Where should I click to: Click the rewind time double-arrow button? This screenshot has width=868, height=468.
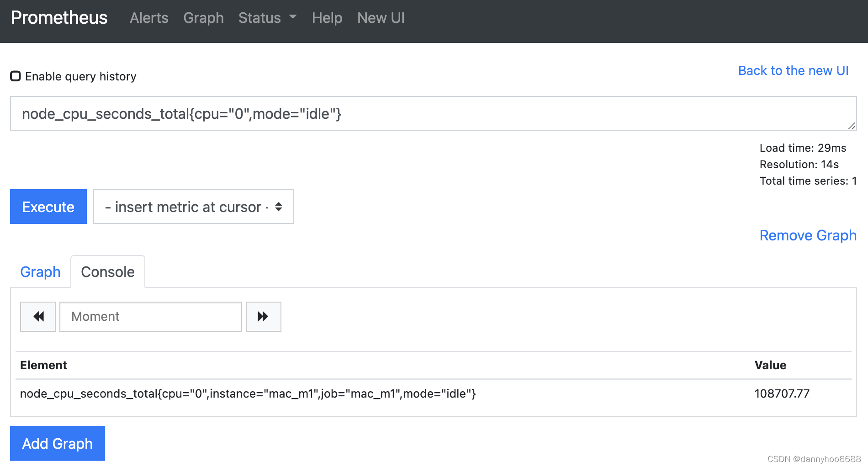tap(38, 316)
